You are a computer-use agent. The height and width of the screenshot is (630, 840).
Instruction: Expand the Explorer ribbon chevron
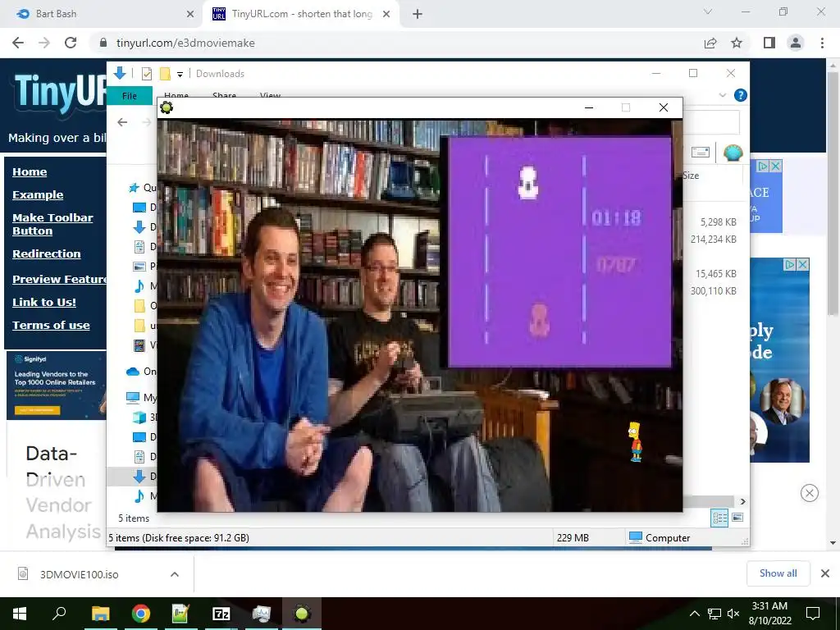(x=723, y=95)
